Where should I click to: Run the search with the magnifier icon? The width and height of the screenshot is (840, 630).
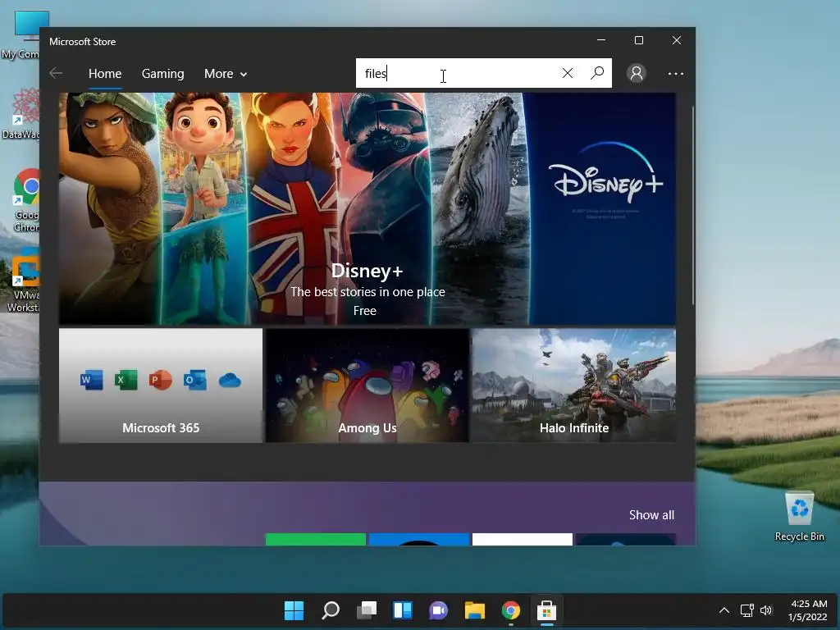click(597, 73)
